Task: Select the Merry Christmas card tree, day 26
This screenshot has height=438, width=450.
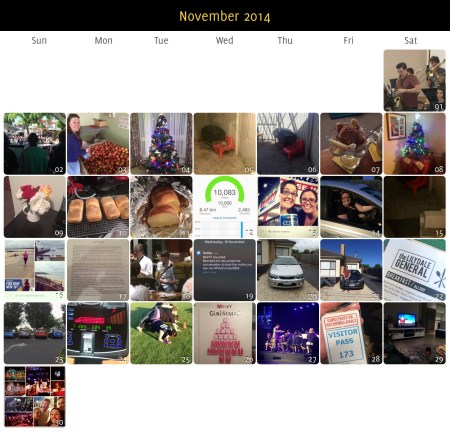Action: coord(225,333)
